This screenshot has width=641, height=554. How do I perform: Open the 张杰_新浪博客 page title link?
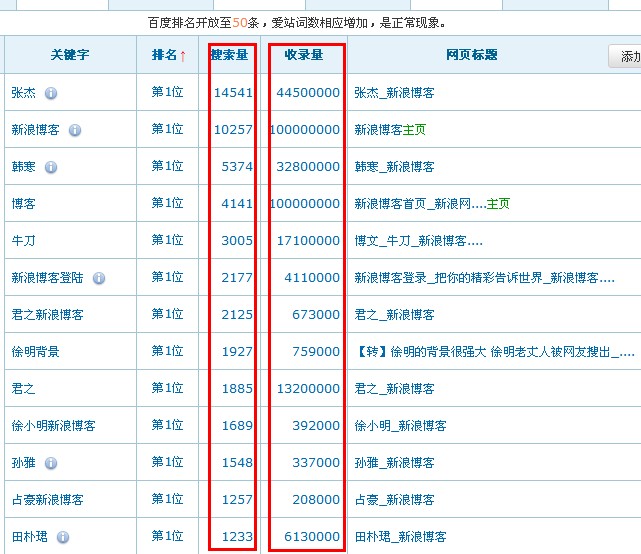click(x=394, y=93)
